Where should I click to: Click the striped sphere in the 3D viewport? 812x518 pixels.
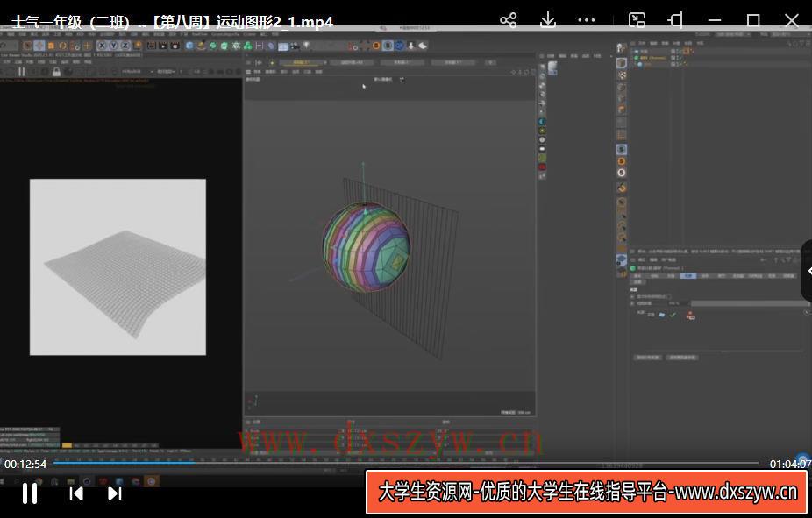pos(367,247)
